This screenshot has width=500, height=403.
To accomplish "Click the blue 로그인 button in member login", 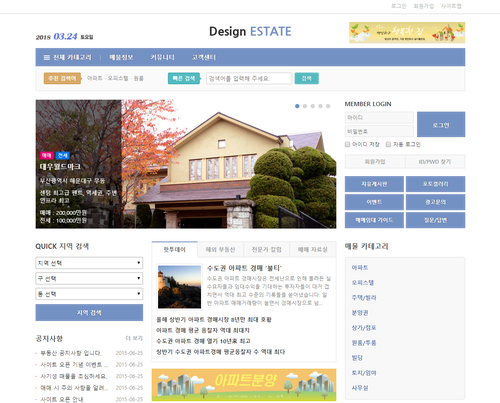I will pyautogui.click(x=441, y=124).
